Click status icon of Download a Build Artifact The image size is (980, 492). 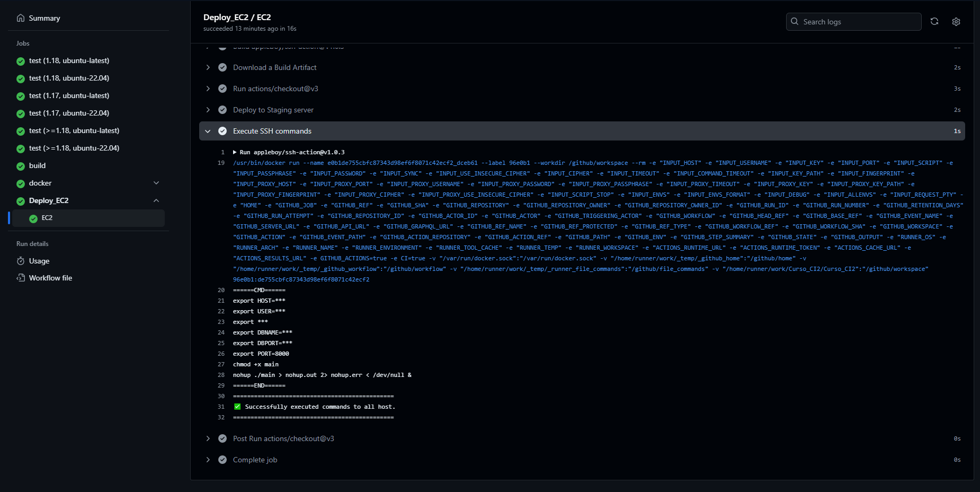click(x=222, y=67)
